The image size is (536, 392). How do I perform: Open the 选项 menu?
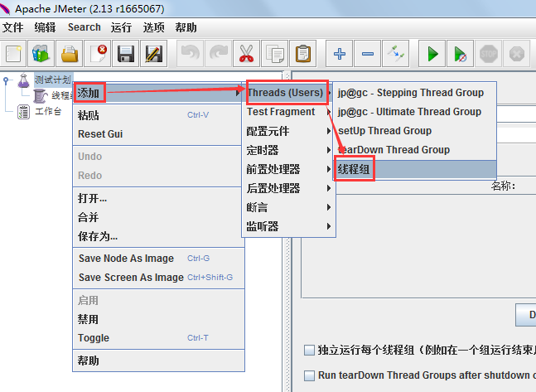153,27
